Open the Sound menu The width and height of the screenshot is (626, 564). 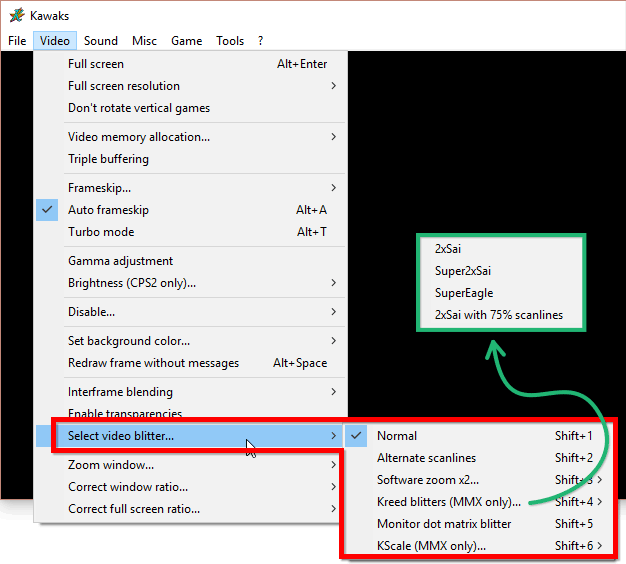tap(101, 41)
